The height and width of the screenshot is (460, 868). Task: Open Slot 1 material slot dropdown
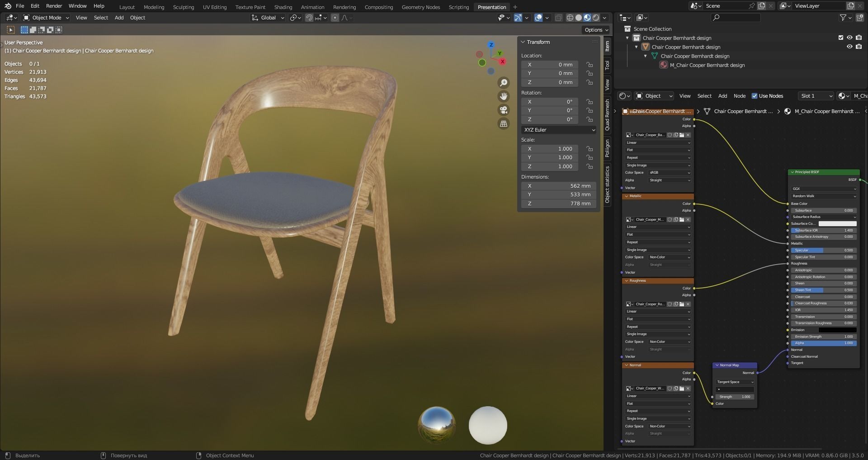[x=816, y=96]
